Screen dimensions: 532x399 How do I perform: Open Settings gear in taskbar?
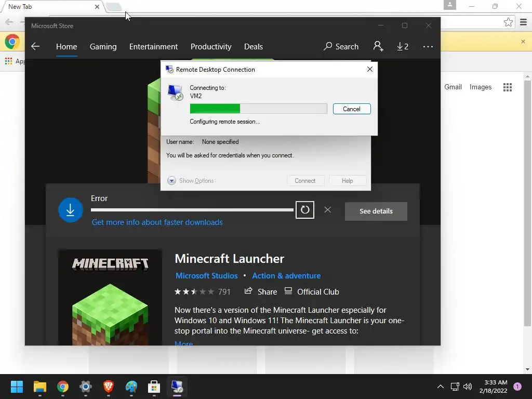(86, 387)
